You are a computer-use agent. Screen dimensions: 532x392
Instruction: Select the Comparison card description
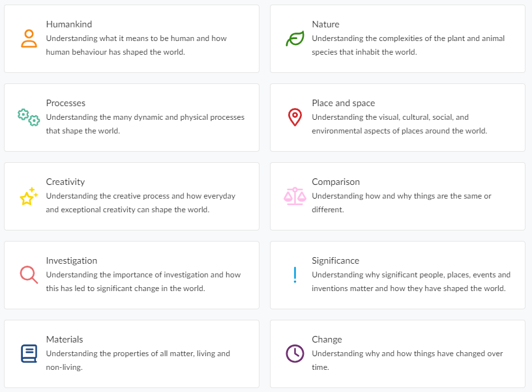[401, 203]
